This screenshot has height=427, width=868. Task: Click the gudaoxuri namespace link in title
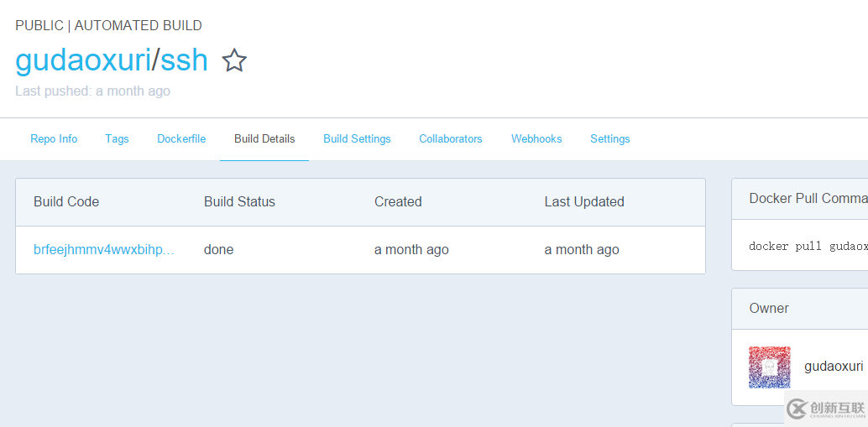[83, 60]
